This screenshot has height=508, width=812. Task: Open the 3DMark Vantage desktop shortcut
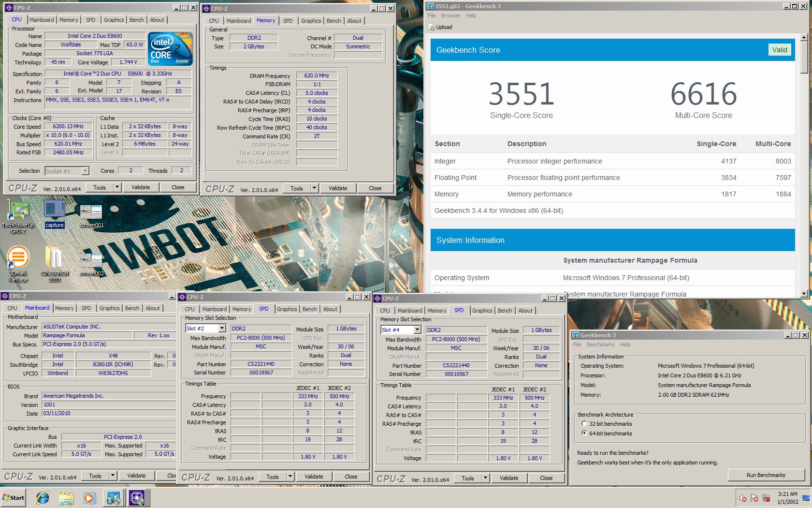(18, 264)
